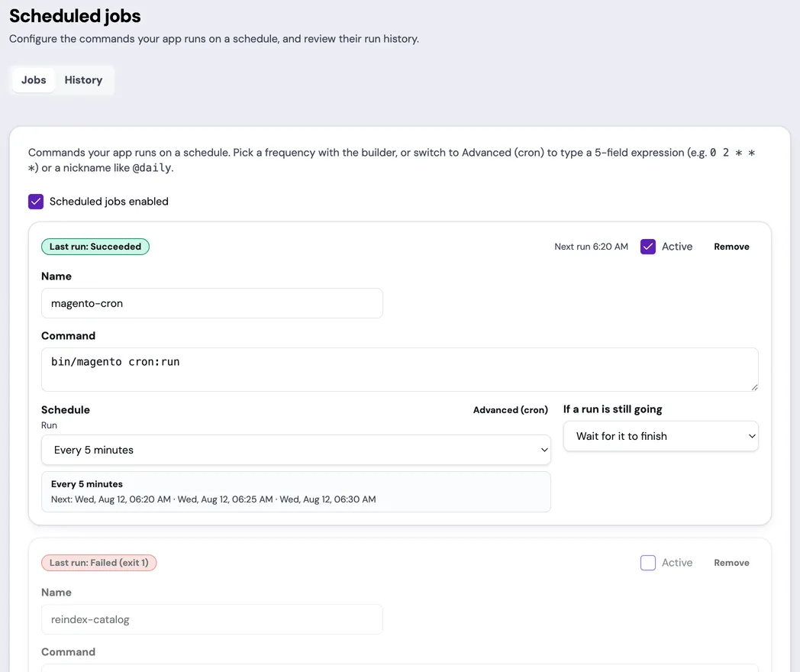Click the next run times summary line
The width and height of the screenshot is (800, 672).
[213, 499]
